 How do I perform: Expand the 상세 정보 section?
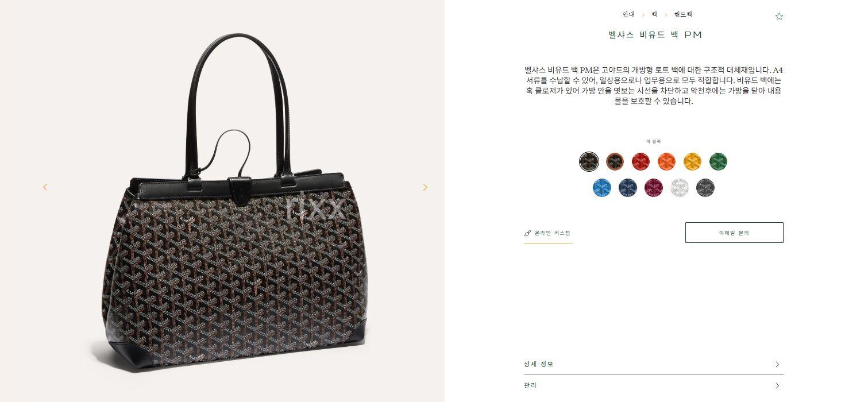(x=654, y=364)
